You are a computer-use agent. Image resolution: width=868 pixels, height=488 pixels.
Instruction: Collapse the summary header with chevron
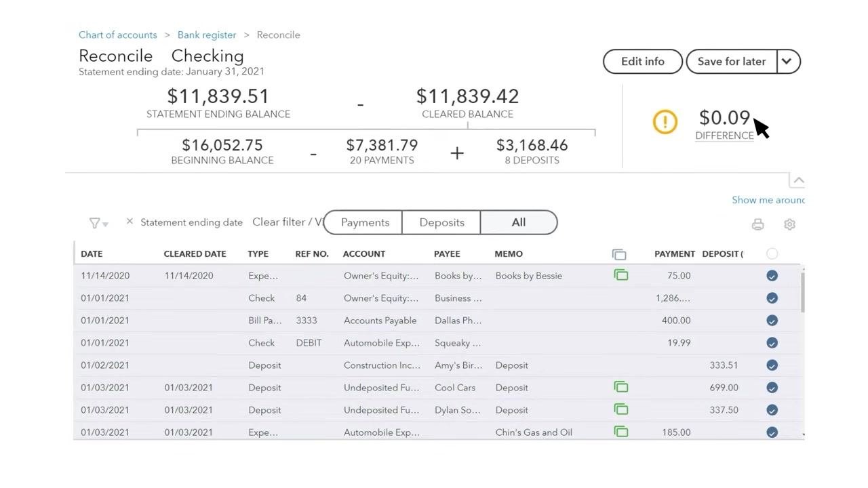point(798,180)
